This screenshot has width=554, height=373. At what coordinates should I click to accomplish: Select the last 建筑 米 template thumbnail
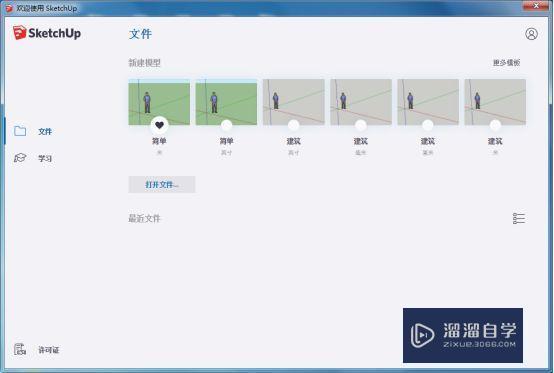(495, 102)
